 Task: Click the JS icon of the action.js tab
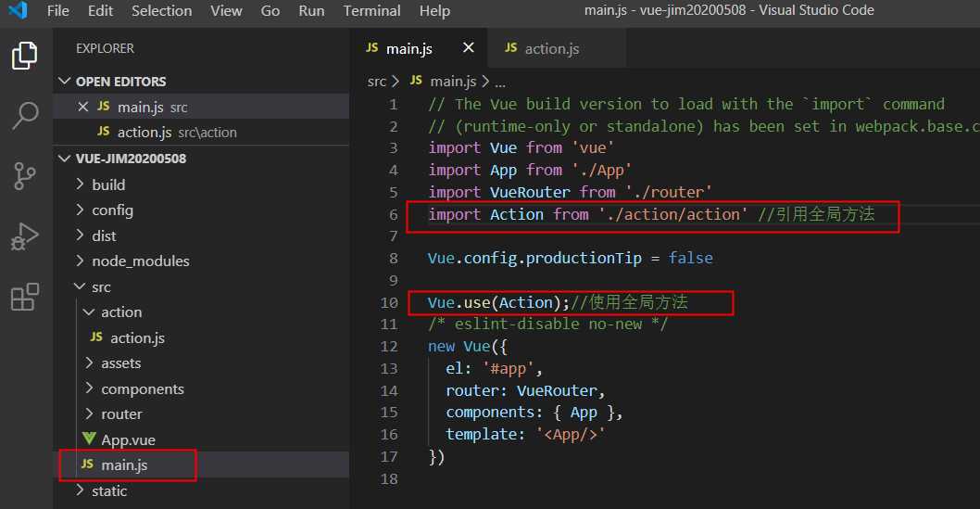coord(510,47)
